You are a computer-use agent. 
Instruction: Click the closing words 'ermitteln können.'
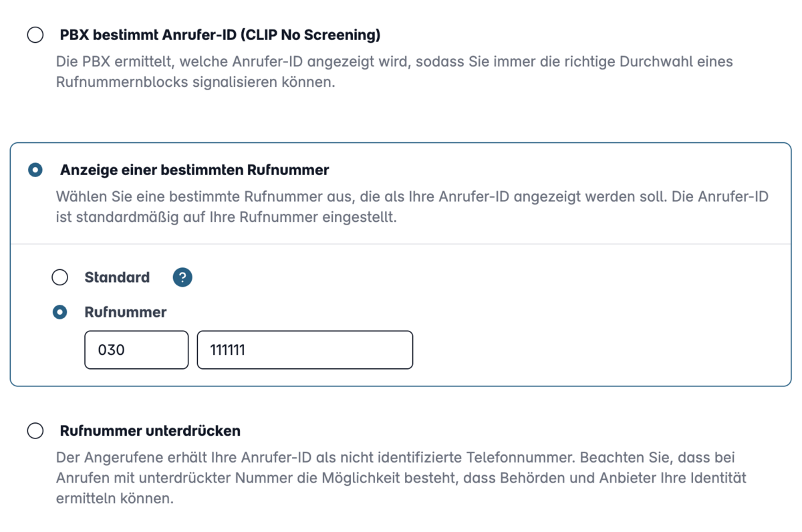(x=114, y=499)
